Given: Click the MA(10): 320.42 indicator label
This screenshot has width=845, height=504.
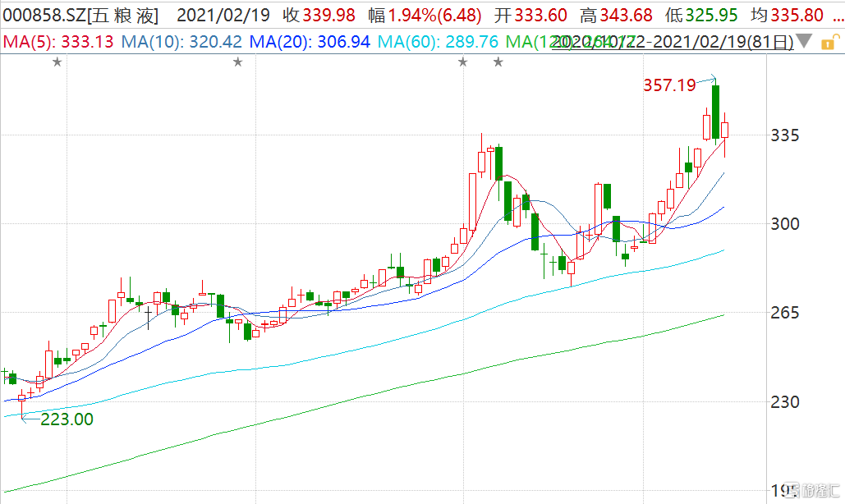Looking at the screenshot, I should (x=181, y=42).
